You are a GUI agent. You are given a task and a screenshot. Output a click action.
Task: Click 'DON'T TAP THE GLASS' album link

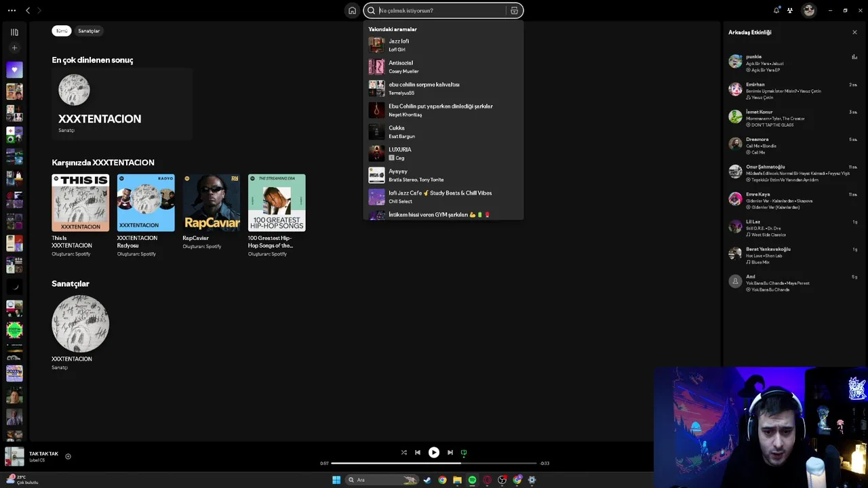coord(772,125)
